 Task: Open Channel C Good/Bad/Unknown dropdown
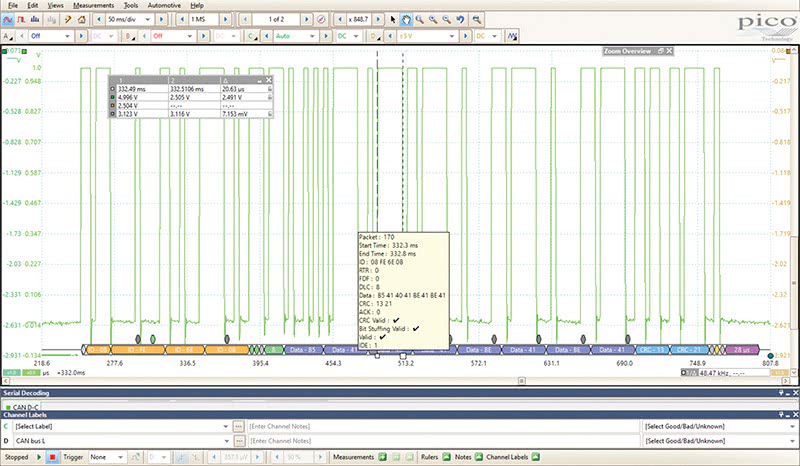(x=720, y=426)
